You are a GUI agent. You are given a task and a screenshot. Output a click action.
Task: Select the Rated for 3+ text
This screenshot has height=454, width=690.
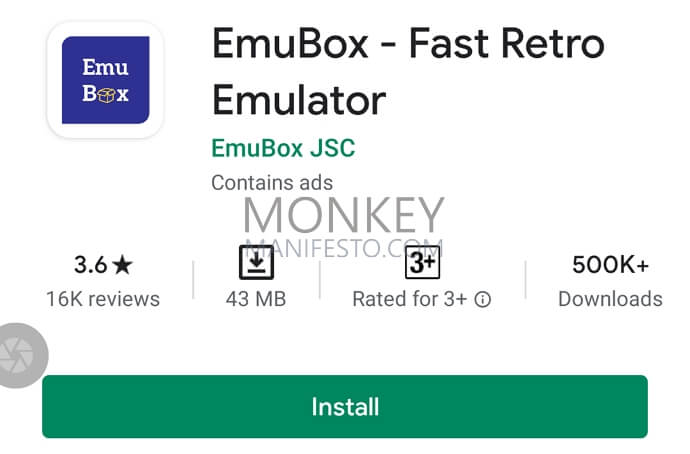point(409,299)
